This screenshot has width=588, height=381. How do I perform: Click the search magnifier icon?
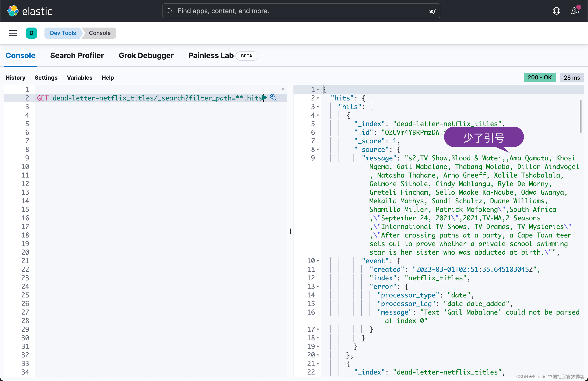click(169, 11)
